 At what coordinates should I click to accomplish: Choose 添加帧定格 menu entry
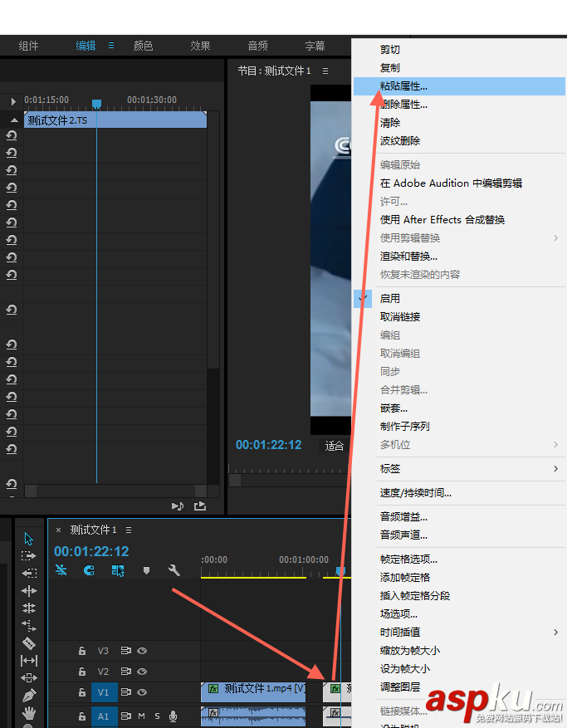click(x=459, y=578)
